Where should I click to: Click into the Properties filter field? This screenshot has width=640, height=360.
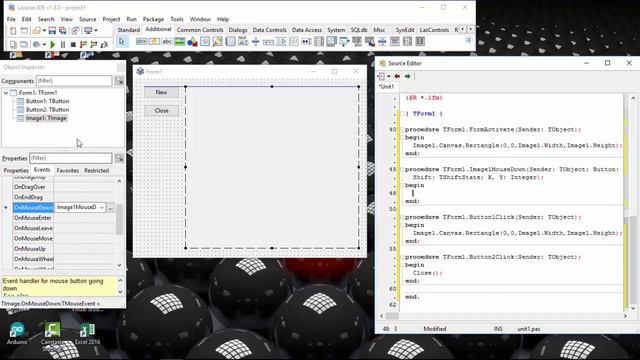click(x=71, y=158)
